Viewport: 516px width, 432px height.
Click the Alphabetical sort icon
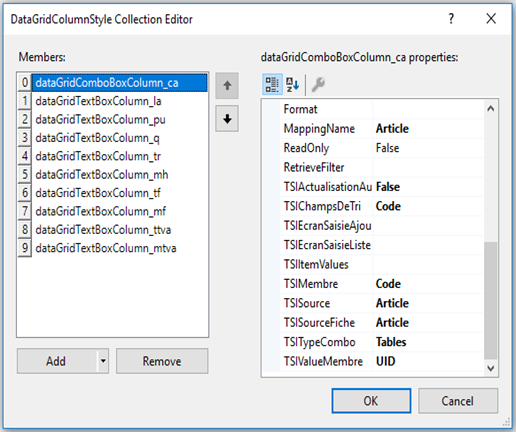point(293,84)
